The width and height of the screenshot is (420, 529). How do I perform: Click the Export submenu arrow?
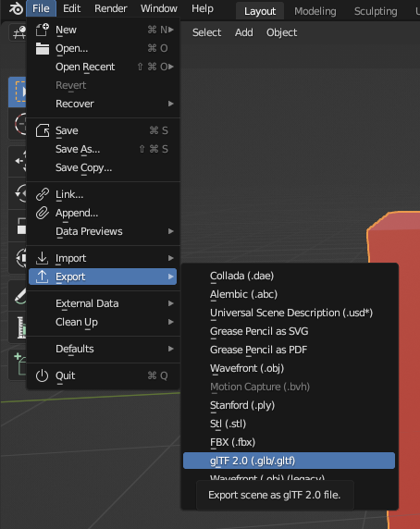pyautogui.click(x=171, y=277)
